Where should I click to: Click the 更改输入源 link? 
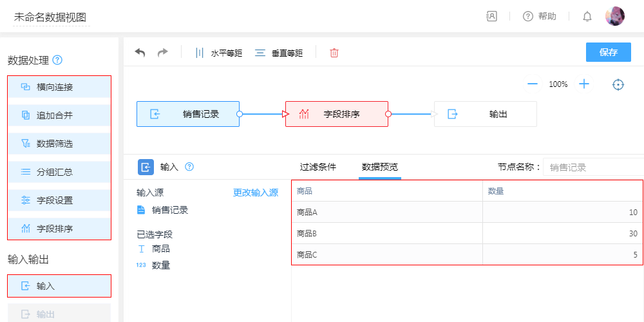256,193
